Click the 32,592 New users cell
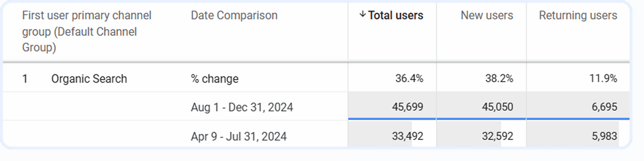 point(497,136)
